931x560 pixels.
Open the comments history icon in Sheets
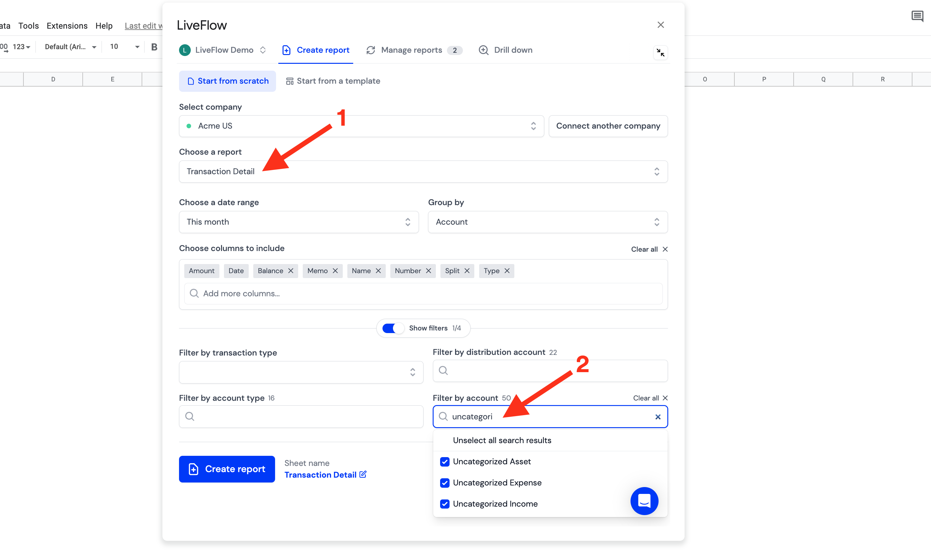[917, 16]
